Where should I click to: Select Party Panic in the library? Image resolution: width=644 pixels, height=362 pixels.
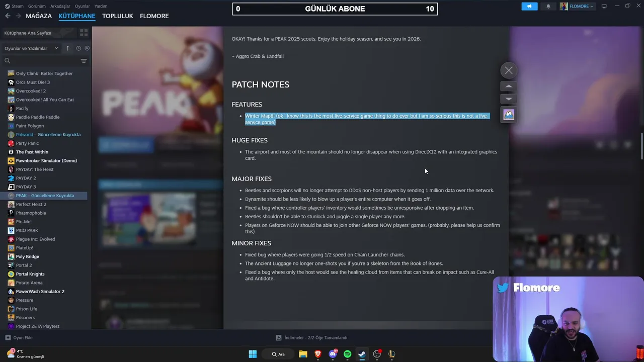[27, 143]
